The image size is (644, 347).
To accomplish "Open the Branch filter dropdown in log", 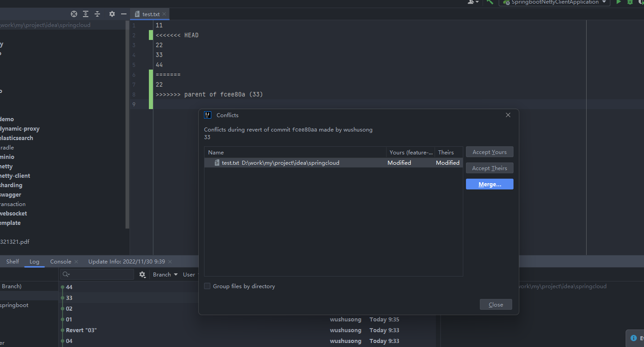I will tap(165, 275).
